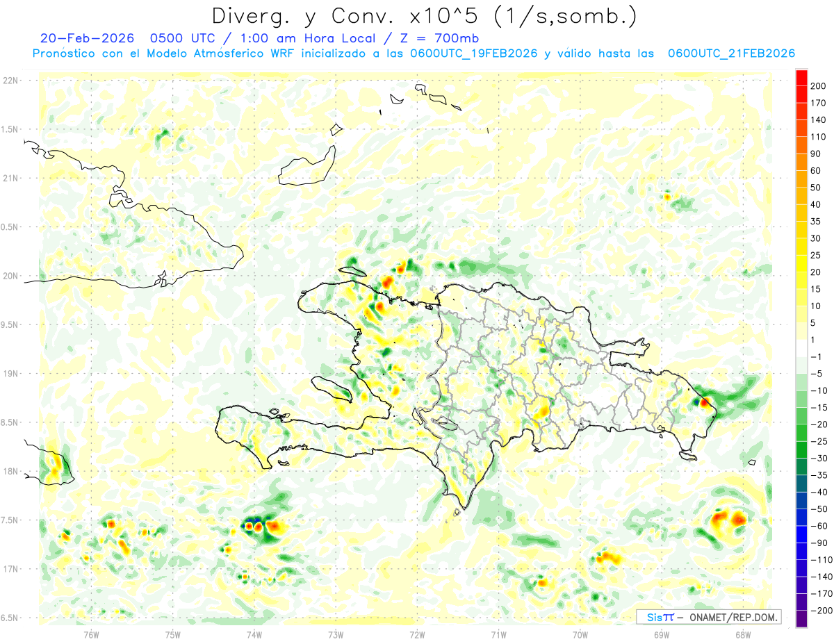This screenshot has width=834, height=644.
Task: Click the '69W' longitude label
Action: point(662,634)
